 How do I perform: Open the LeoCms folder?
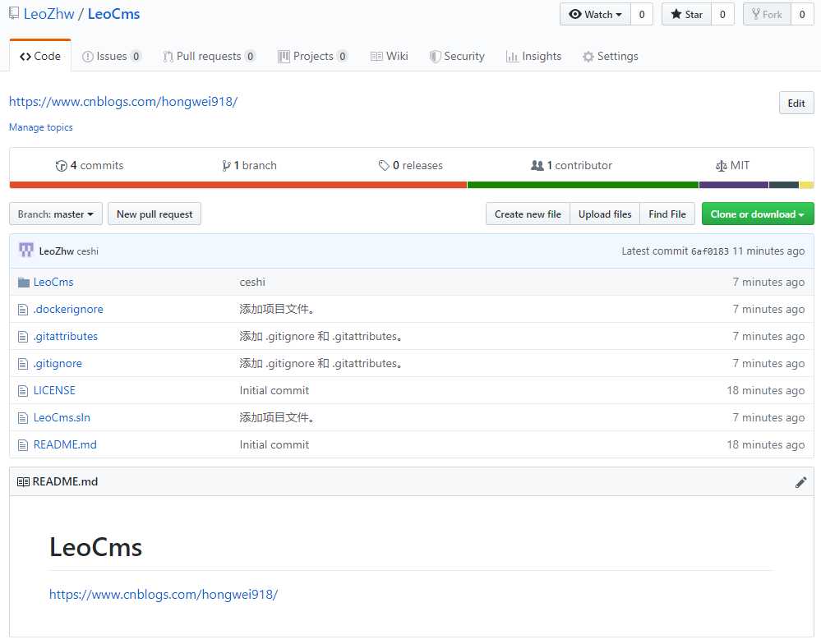[53, 283]
